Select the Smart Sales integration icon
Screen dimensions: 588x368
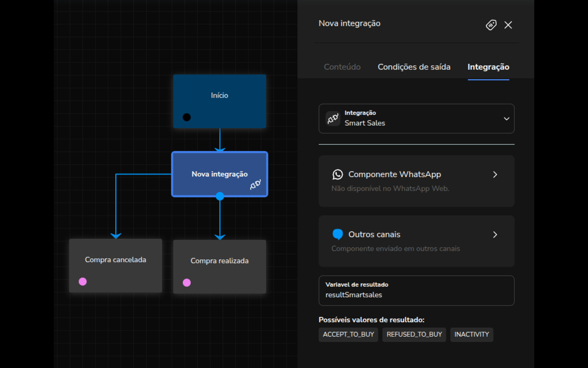point(332,118)
